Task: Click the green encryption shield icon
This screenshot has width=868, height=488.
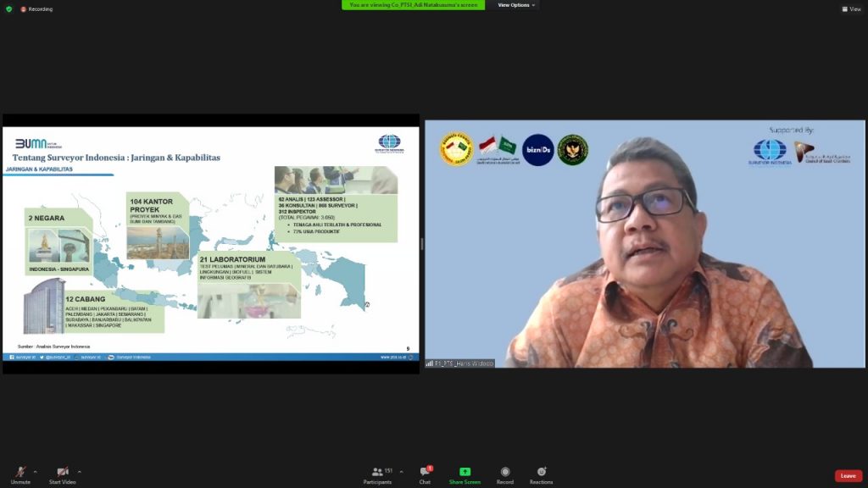Action: coord(8,8)
